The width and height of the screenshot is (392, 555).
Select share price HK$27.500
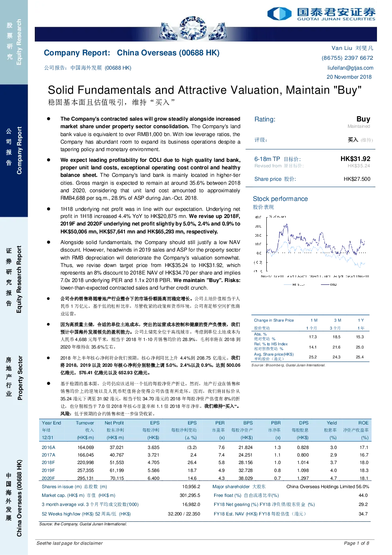(357, 179)
